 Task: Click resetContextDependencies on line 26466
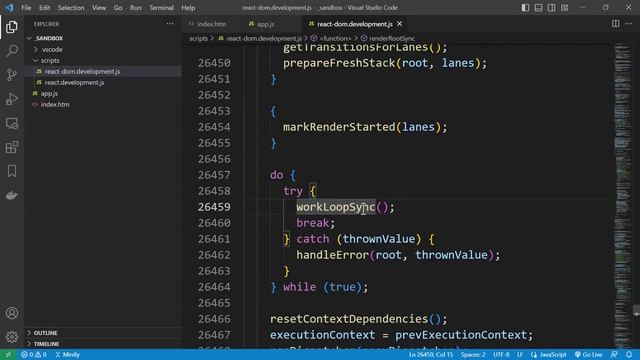(349, 319)
